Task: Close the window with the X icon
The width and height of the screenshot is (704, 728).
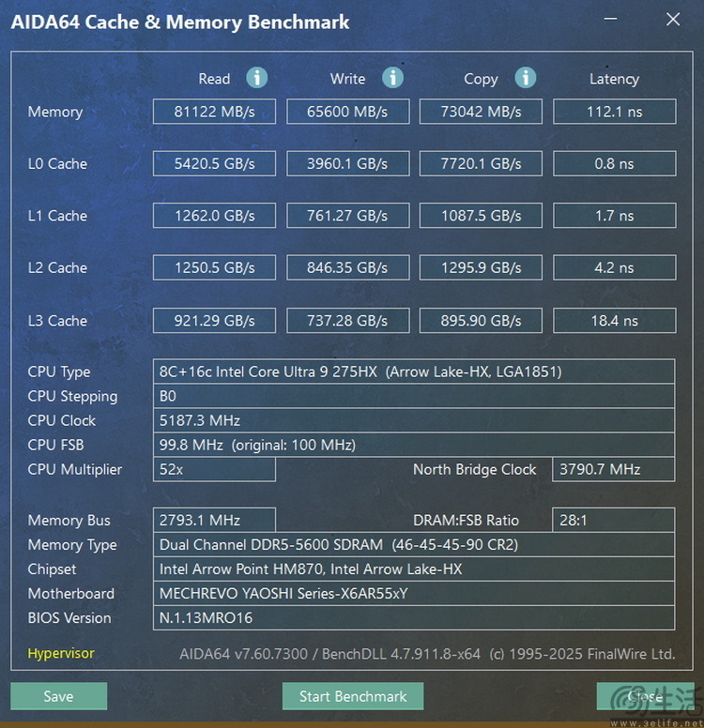Action: click(673, 19)
